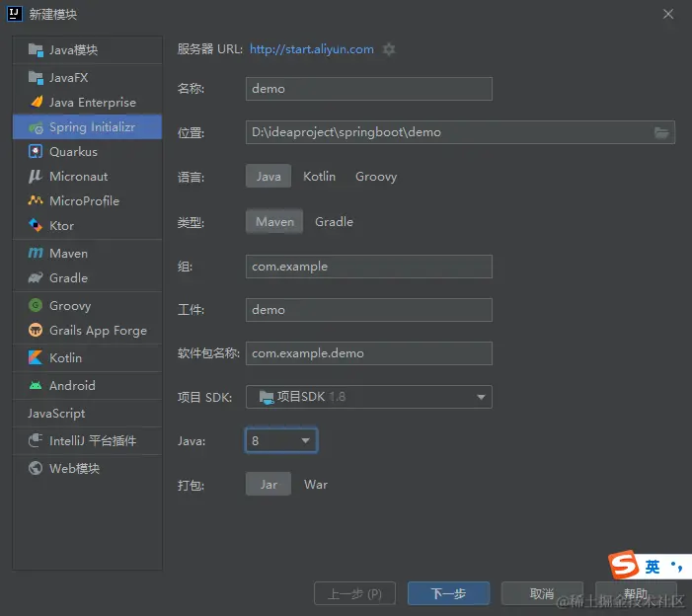The width and height of the screenshot is (692, 616).
Task: Click the 位置 path field
Action: (x=460, y=132)
